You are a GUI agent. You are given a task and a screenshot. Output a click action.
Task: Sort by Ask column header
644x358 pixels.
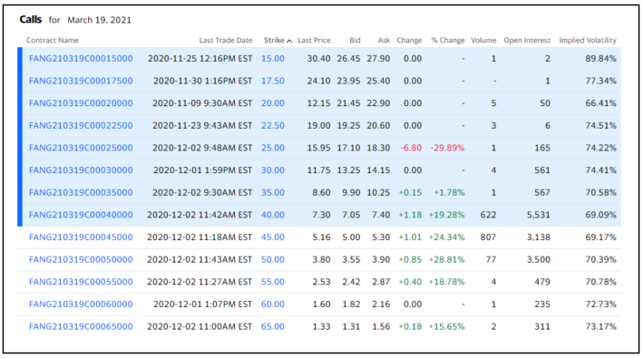point(384,40)
